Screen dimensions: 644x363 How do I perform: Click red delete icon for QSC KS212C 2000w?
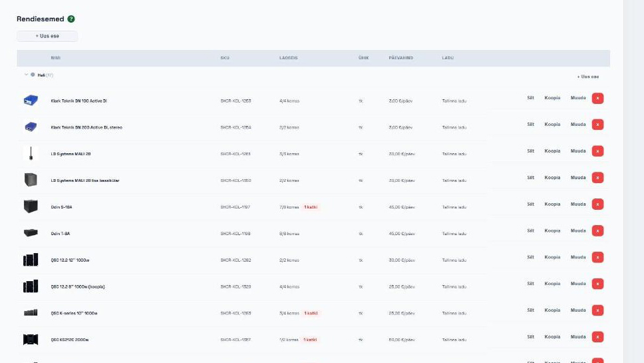point(597,337)
